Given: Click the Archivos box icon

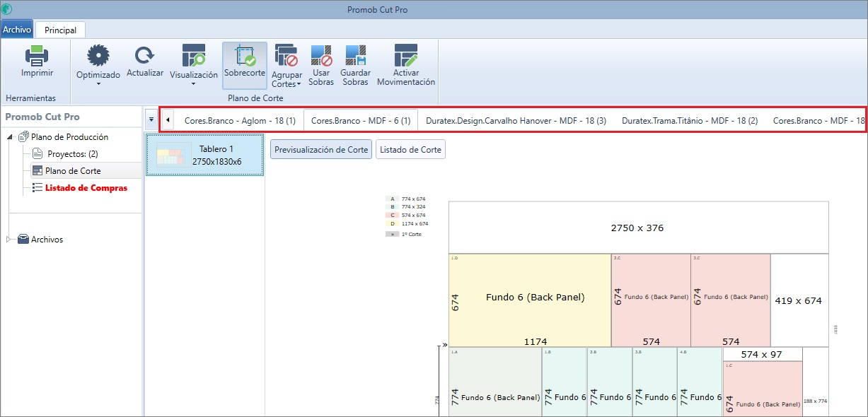Looking at the screenshot, I should pyautogui.click(x=23, y=240).
